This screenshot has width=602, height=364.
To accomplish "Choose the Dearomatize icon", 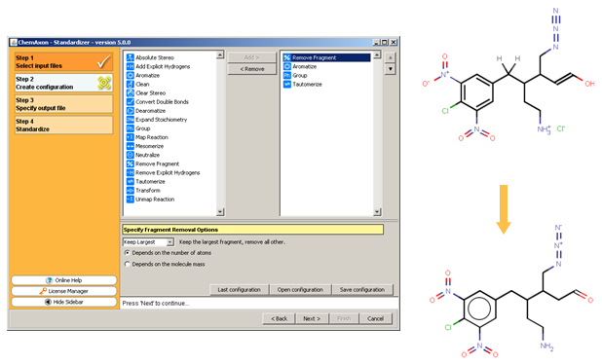I will (x=131, y=111).
